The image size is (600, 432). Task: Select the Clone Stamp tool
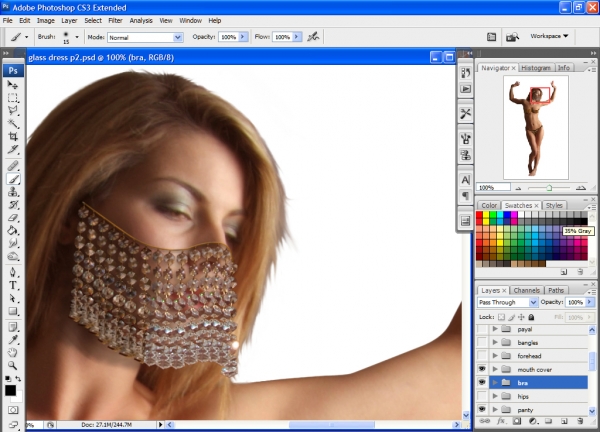point(13,192)
